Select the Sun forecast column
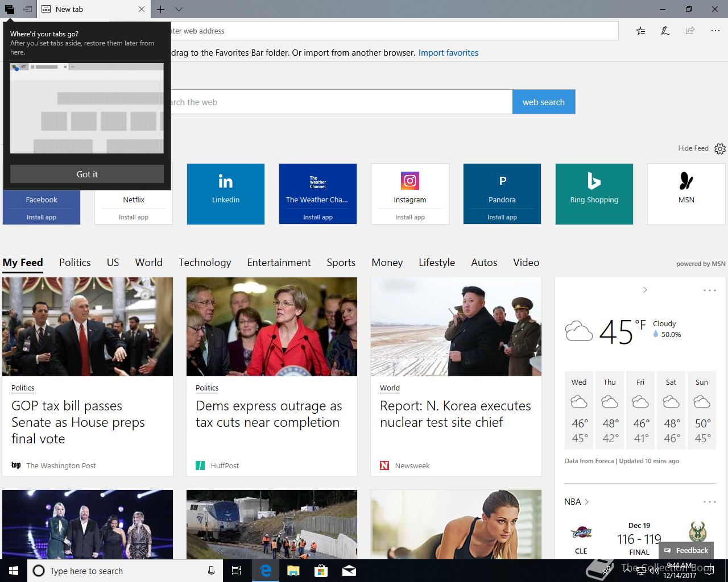 (702, 410)
